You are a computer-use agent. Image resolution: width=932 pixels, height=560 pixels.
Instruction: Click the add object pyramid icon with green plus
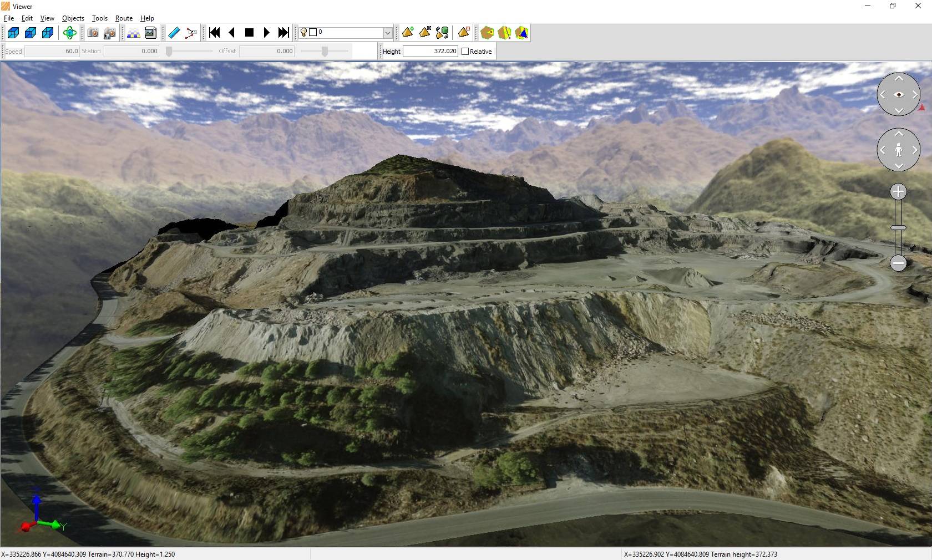pos(408,33)
